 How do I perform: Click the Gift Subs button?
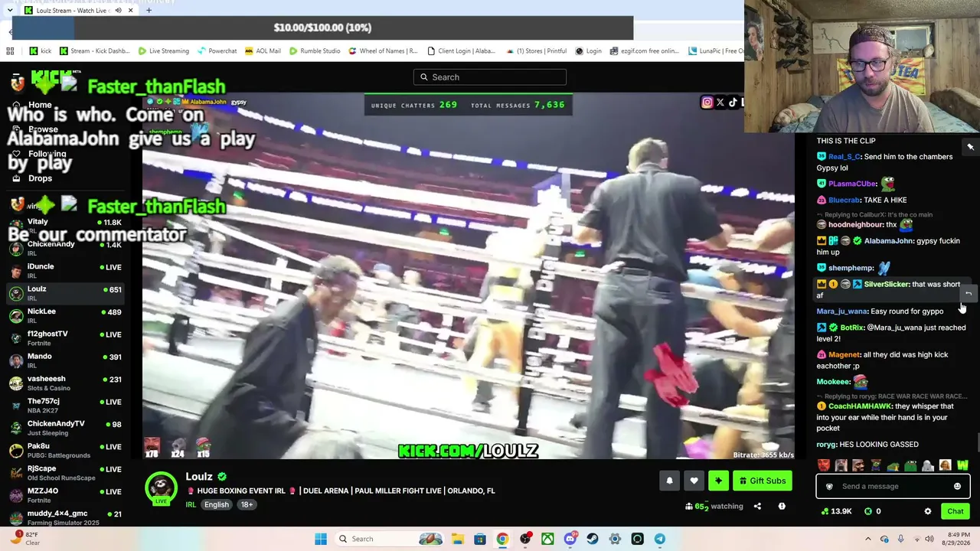click(762, 481)
